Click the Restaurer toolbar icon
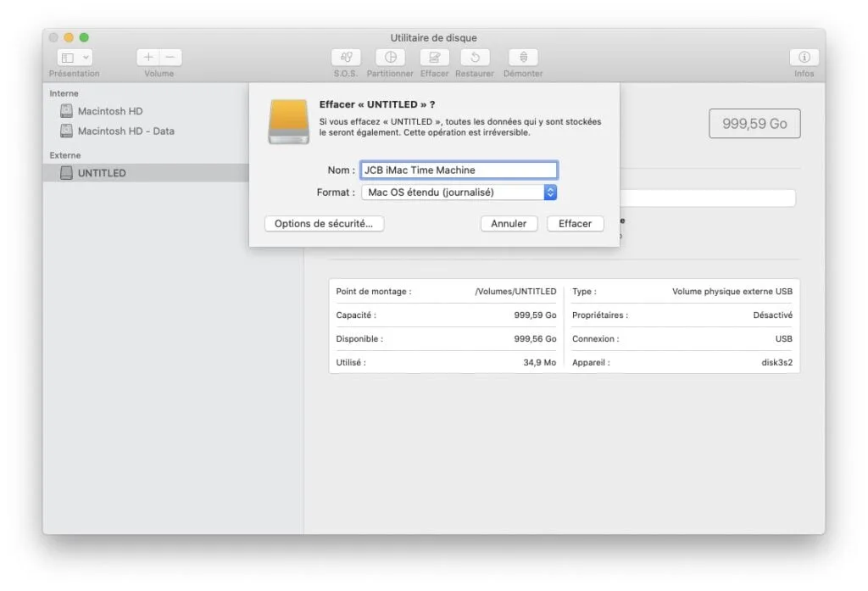 (x=475, y=58)
